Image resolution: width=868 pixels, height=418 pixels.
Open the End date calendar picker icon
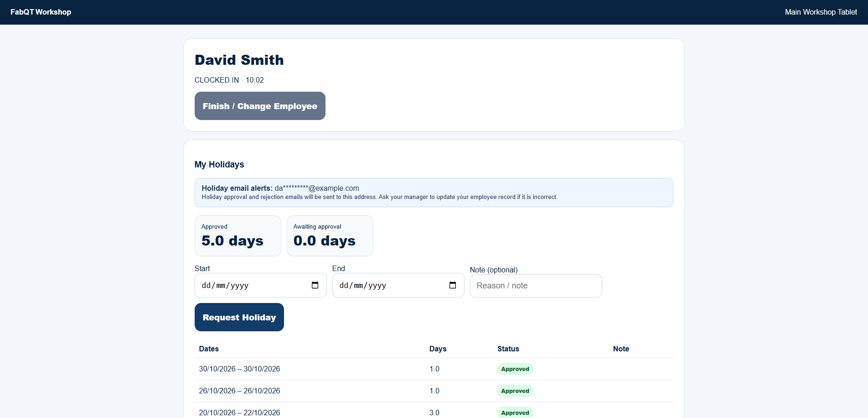[453, 285]
